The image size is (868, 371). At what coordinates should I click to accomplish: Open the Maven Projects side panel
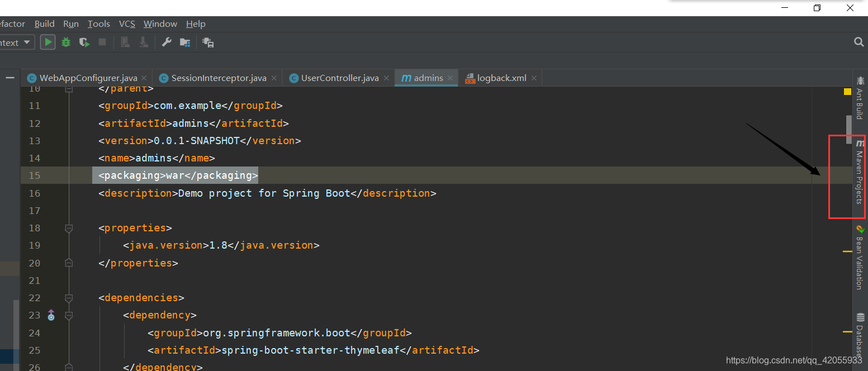coord(860,173)
